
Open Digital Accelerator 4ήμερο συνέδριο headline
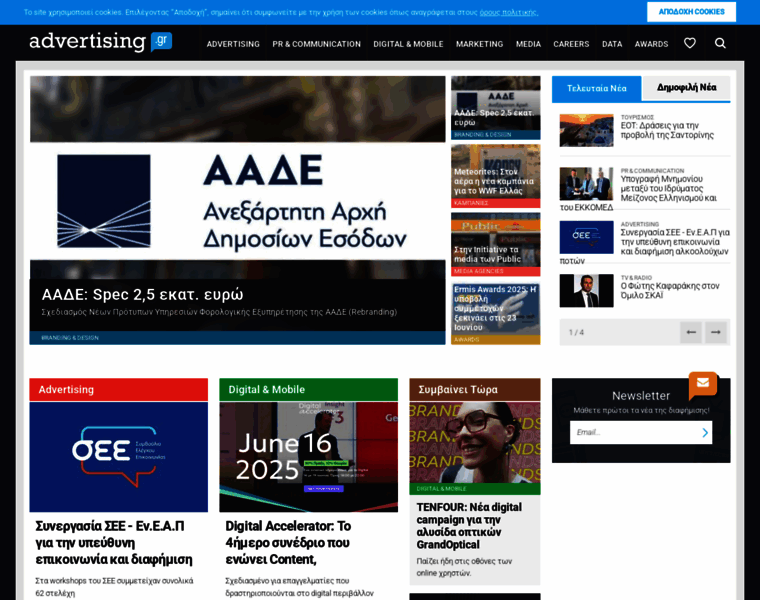click(288, 543)
